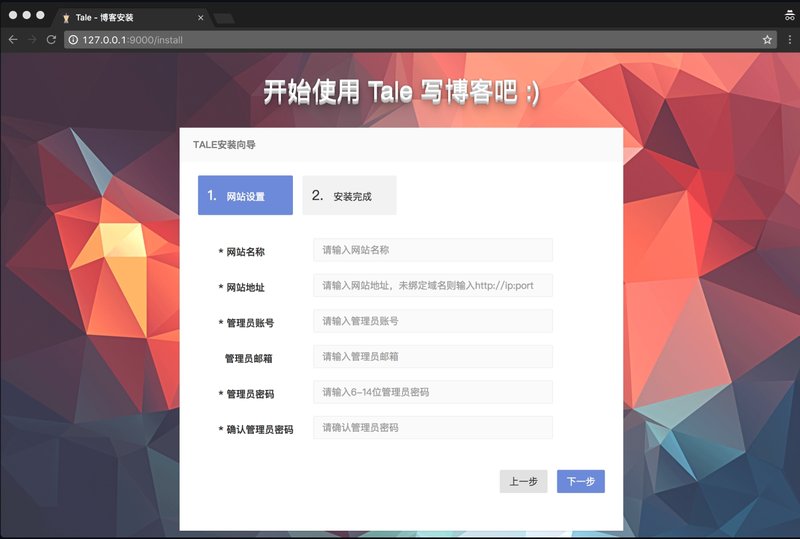
Task: Click into the 管理员账号 field
Action: click(x=432, y=321)
